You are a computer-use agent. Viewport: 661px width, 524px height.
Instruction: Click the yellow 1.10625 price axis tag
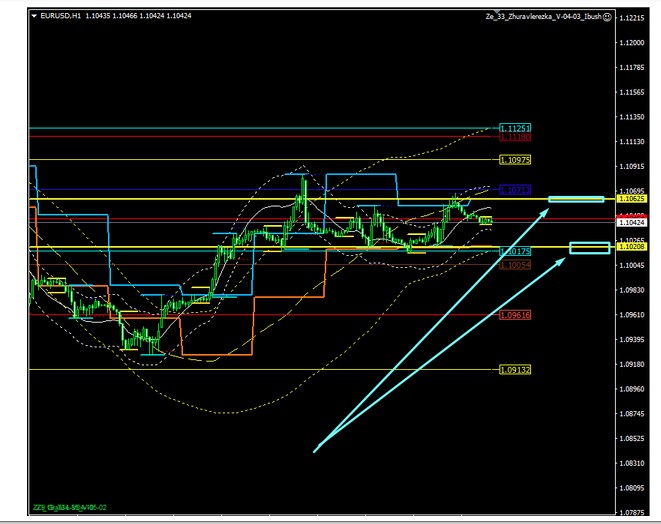click(x=631, y=199)
